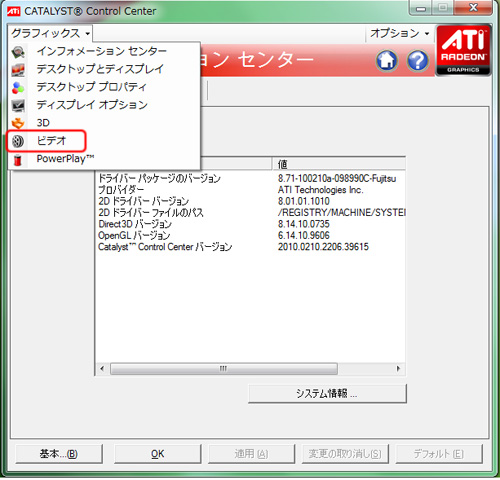Select the ドライバー パッケージのバージョン row
Image resolution: width=500 pixels, height=480 pixels.
(x=251, y=178)
